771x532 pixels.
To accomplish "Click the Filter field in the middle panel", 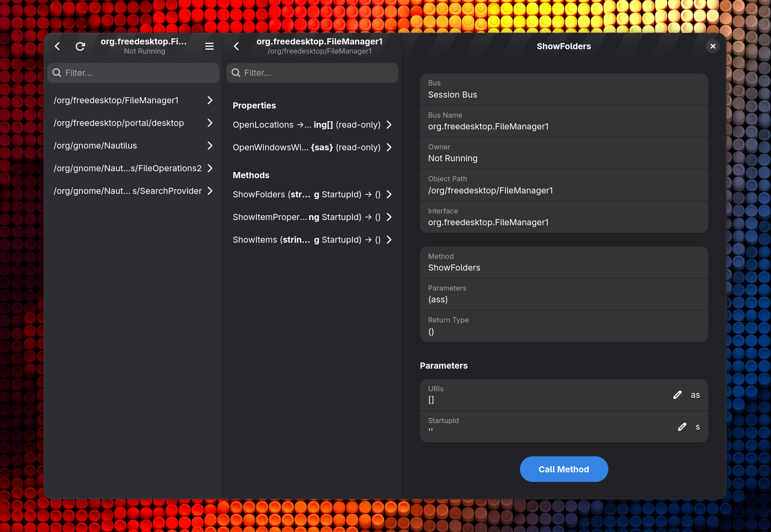I will 312,73.
